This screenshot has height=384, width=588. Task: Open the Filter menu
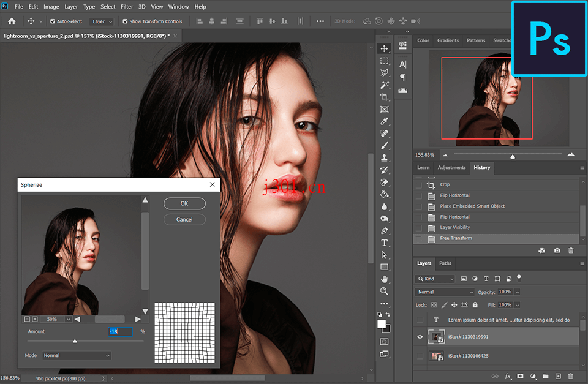127,6
